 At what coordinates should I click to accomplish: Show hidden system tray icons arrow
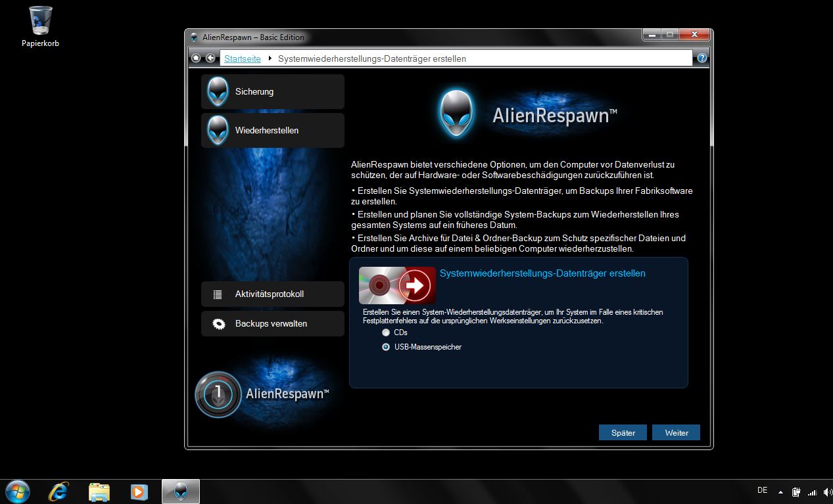coord(780,492)
